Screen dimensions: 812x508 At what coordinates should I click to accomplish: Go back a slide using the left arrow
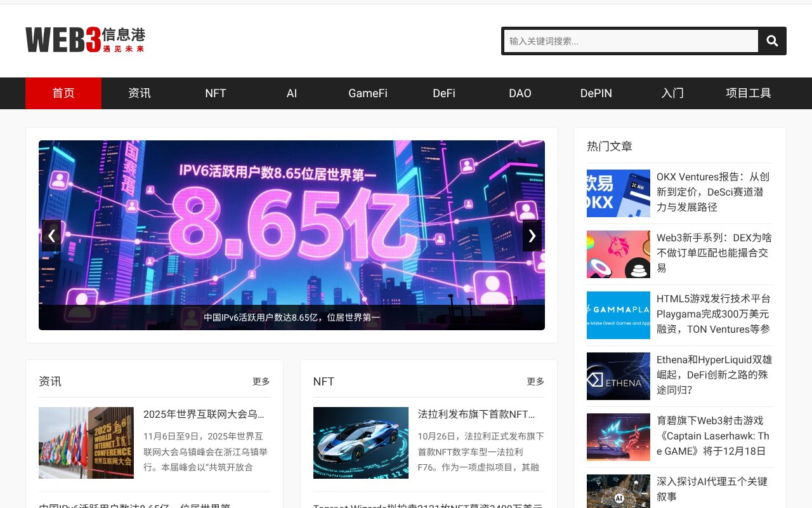click(x=51, y=236)
